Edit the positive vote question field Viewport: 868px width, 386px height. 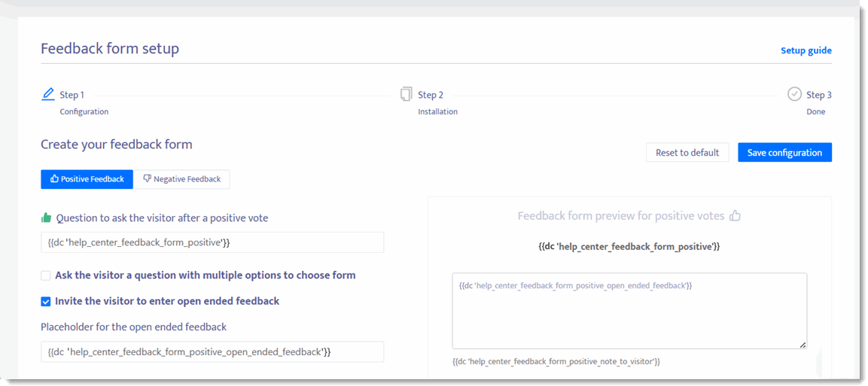tap(212, 242)
